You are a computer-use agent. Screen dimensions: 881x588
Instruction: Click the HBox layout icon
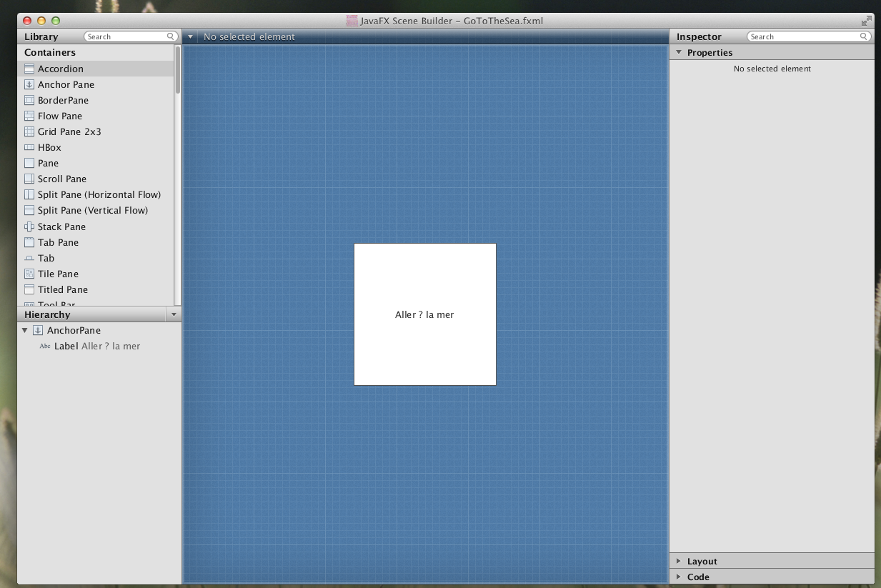(29, 147)
